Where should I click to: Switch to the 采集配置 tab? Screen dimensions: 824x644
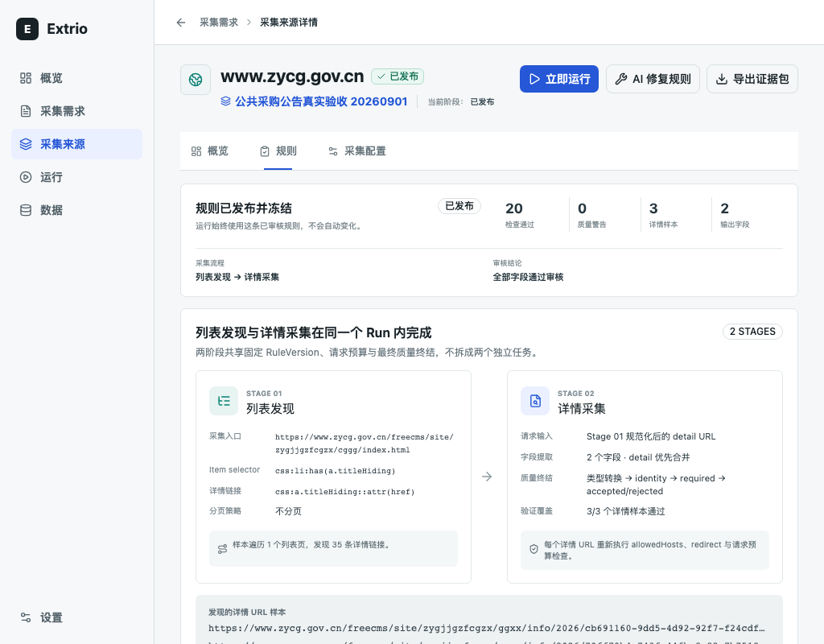[356, 151]
